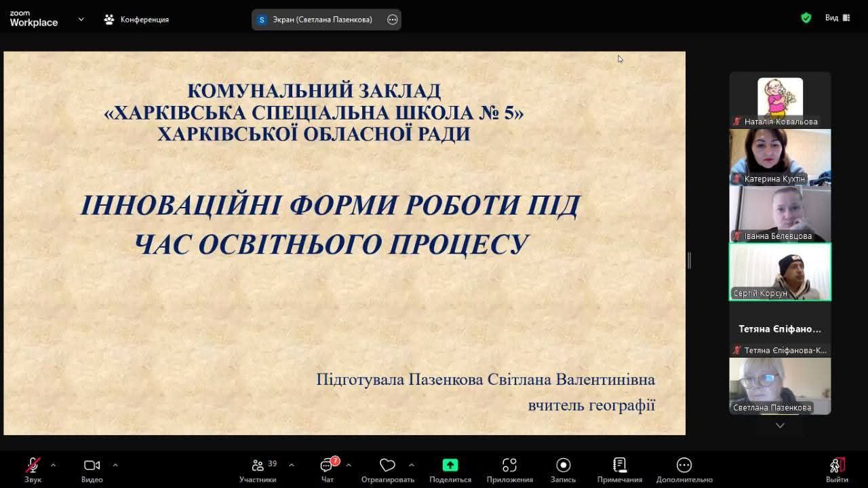Click the Выйти leave meeting button

point(837,466)
